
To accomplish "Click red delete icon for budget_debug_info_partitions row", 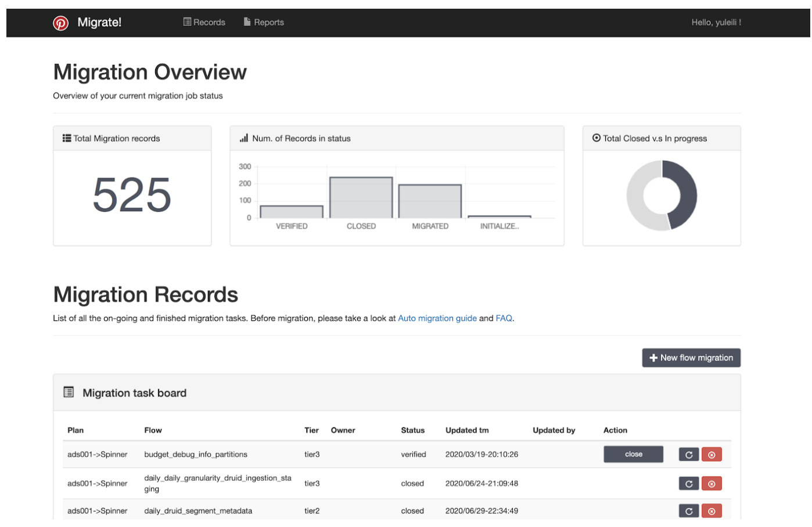I will [x=712, y=454].
